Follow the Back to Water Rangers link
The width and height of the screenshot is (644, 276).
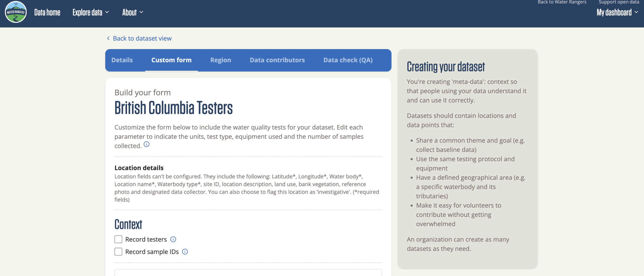tap(562, 2)
